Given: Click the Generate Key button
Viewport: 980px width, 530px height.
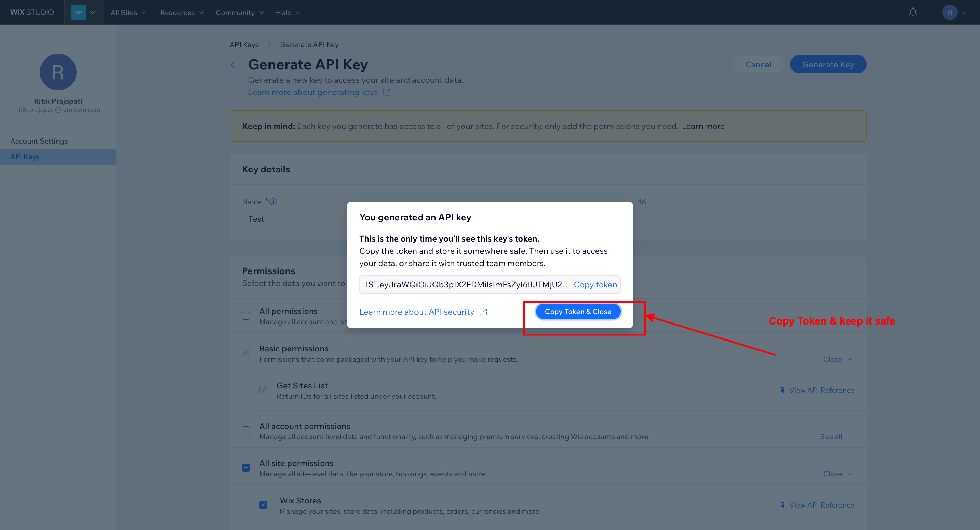Looking at the screenshot, I should click(x=828, y=65).
